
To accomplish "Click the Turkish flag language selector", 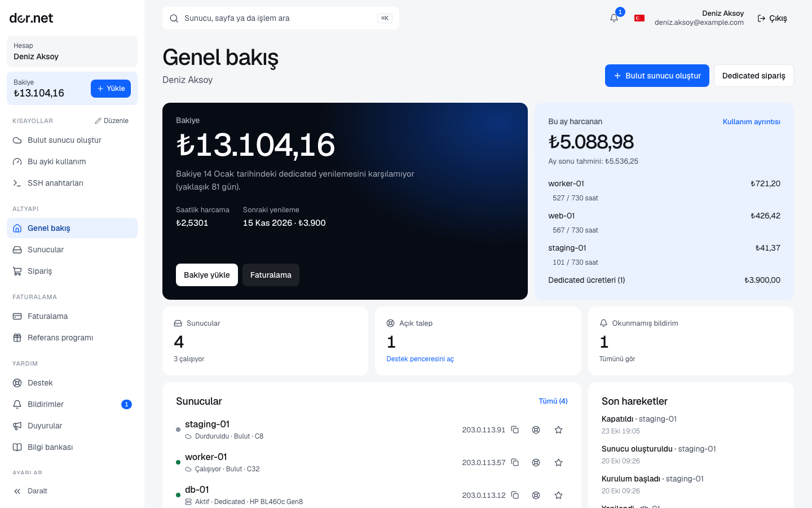I will (639, 18).
